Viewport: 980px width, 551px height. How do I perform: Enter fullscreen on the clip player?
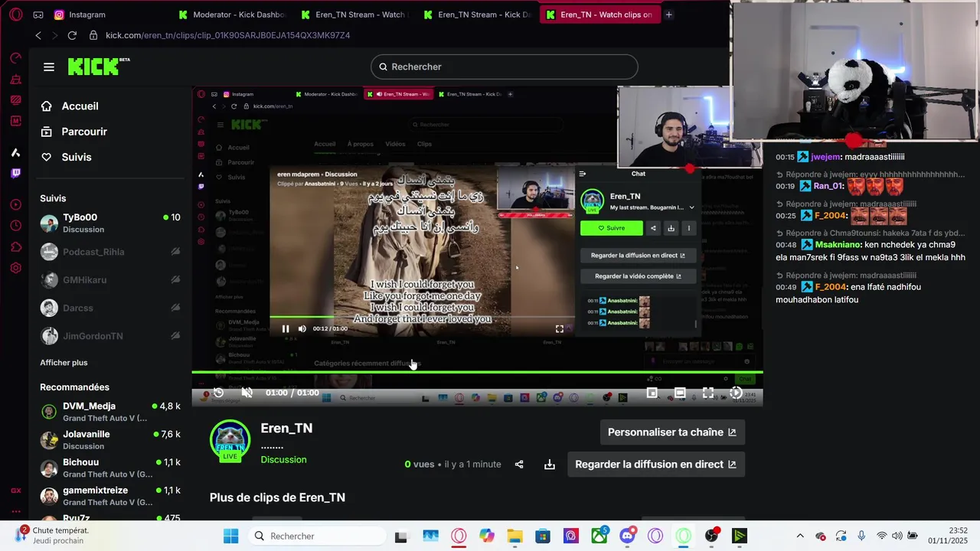[708, 393]
